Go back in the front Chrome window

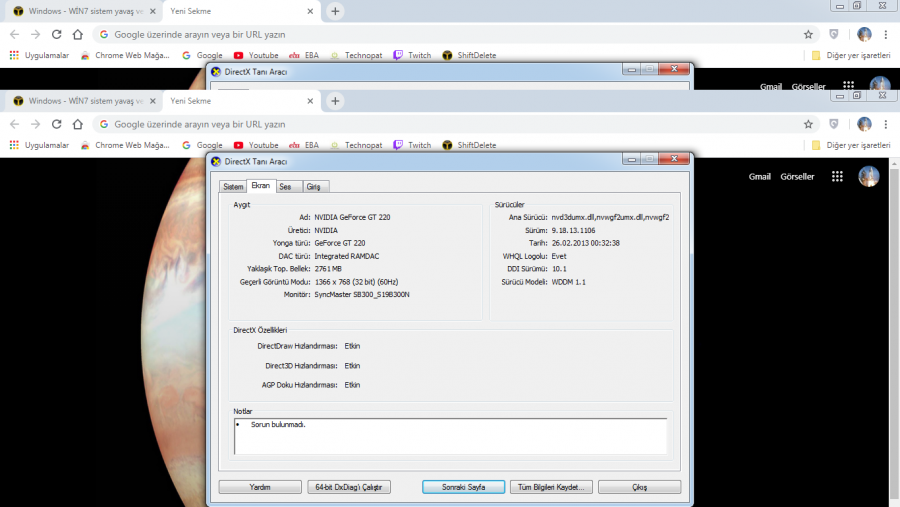(14, 124)
